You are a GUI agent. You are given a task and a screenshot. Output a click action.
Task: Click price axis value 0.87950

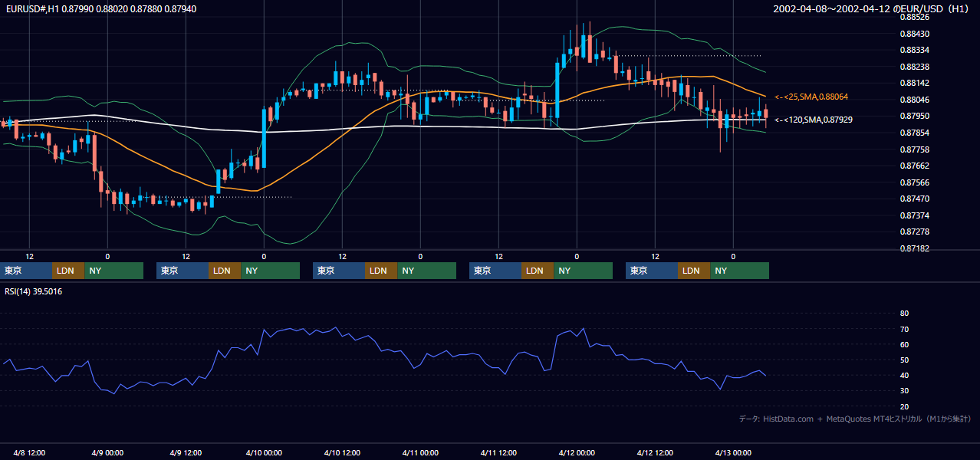click(914, 116)
